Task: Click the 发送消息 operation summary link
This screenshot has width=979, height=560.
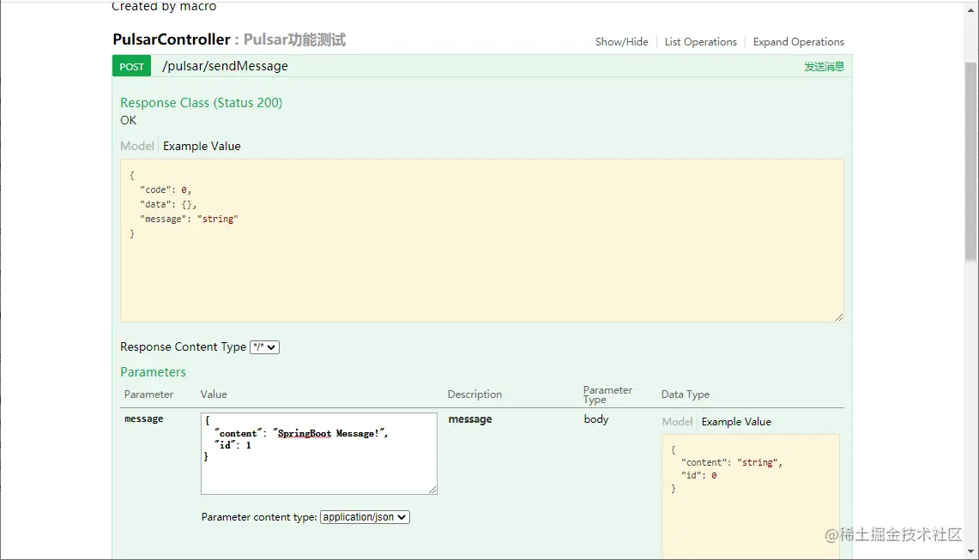Action: (x=824, y=66)
